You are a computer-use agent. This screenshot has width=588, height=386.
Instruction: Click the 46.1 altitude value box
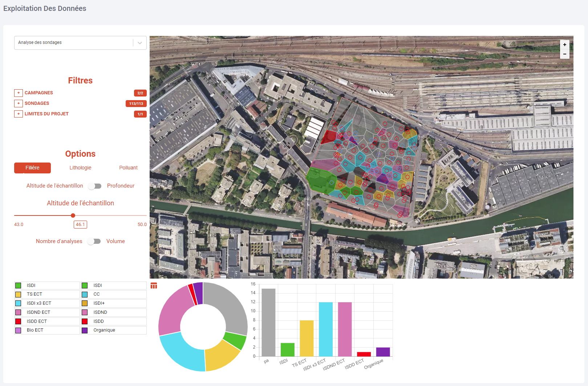(80, 225)
